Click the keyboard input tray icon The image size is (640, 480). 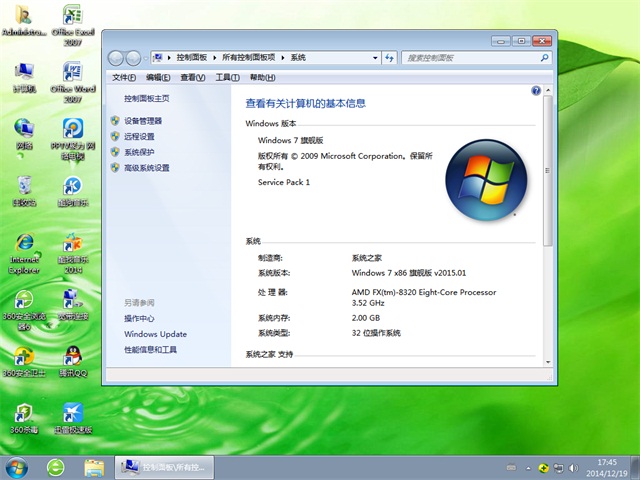511,468
